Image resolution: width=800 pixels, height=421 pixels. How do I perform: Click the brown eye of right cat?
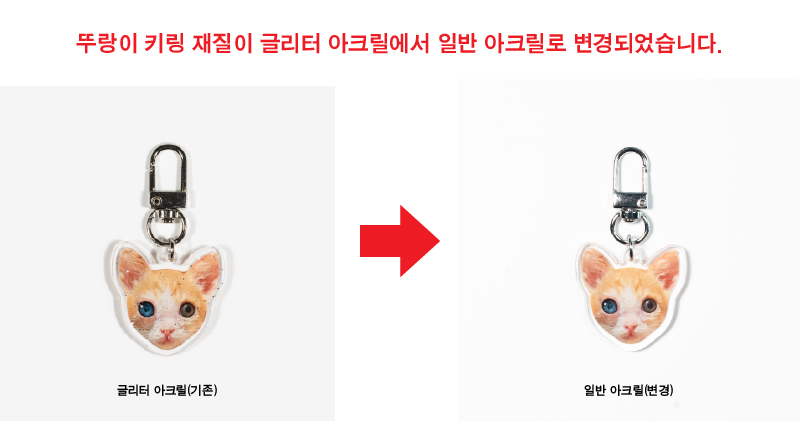coord(649,306)
